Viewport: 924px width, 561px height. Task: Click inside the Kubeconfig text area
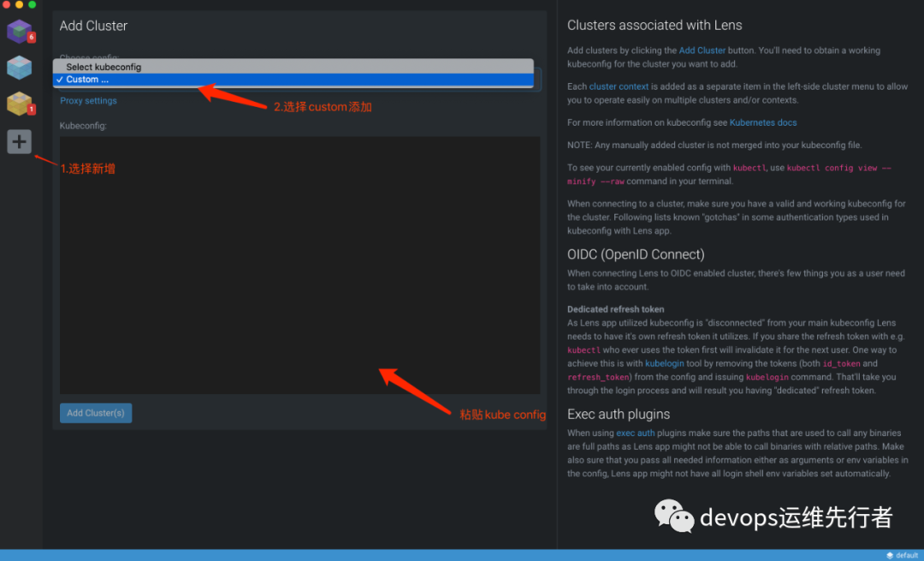(x=299, y=265)
